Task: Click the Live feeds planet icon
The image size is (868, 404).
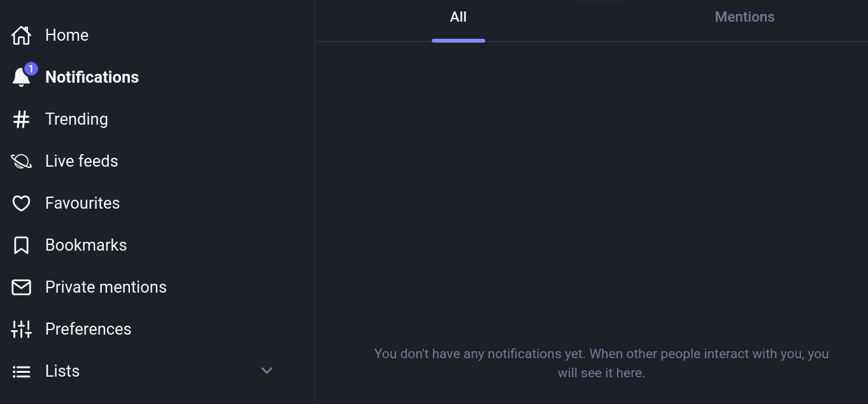Action: (22, 161)
